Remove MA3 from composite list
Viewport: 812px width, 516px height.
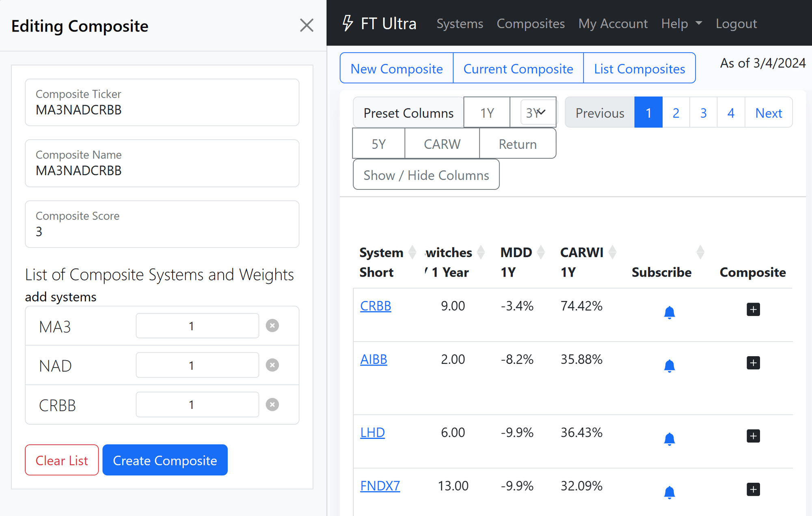tap(272, 325)
